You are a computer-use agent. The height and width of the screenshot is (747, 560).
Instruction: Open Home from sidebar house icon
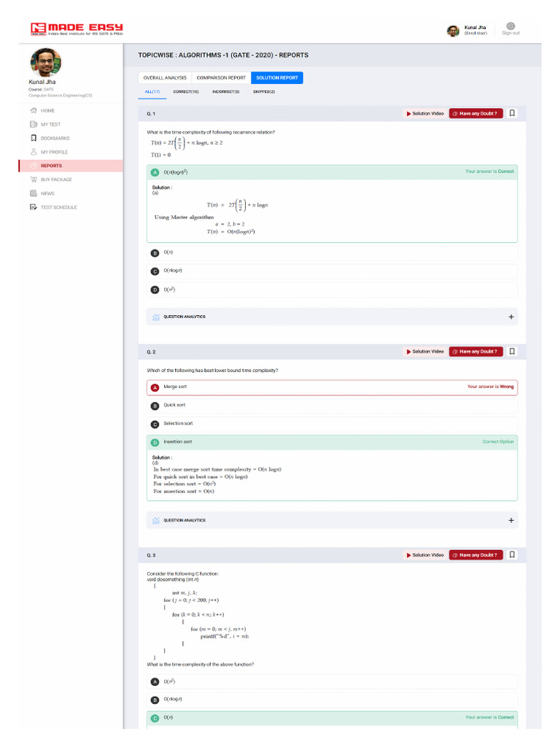(34, 110)
